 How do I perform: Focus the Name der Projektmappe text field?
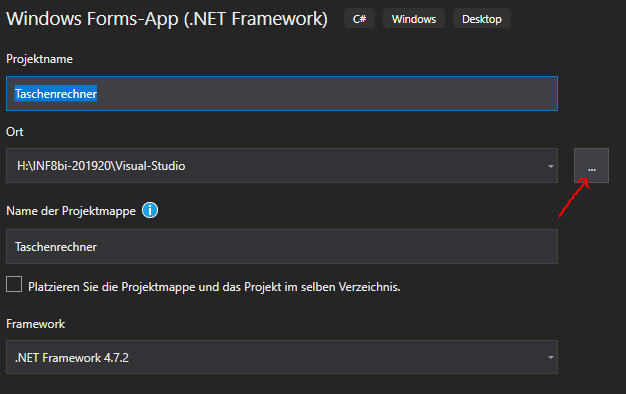282,246
